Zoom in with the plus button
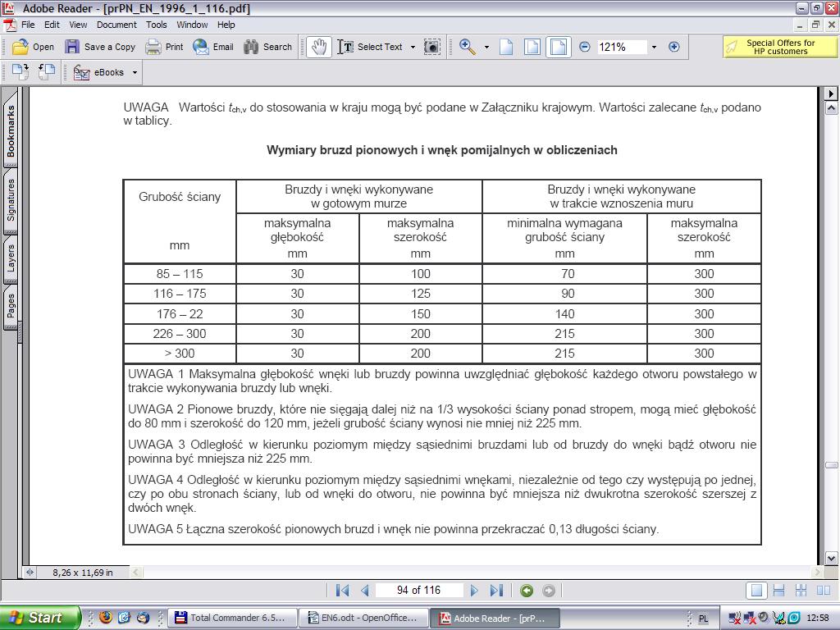 (x=674, y=47)
